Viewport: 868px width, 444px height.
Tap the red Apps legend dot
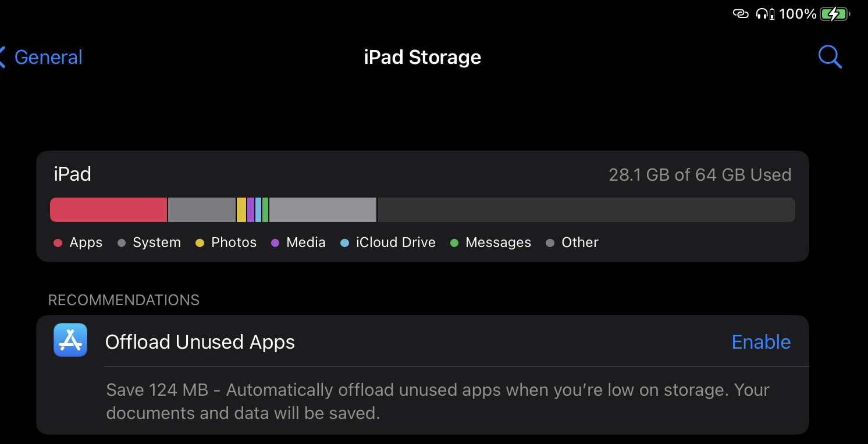coord(58,243)
